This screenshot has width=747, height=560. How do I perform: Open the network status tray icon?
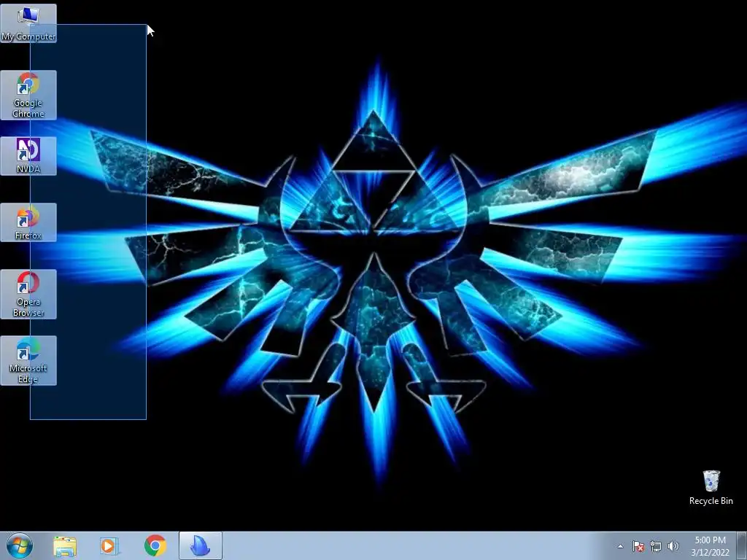coord(656,546)
